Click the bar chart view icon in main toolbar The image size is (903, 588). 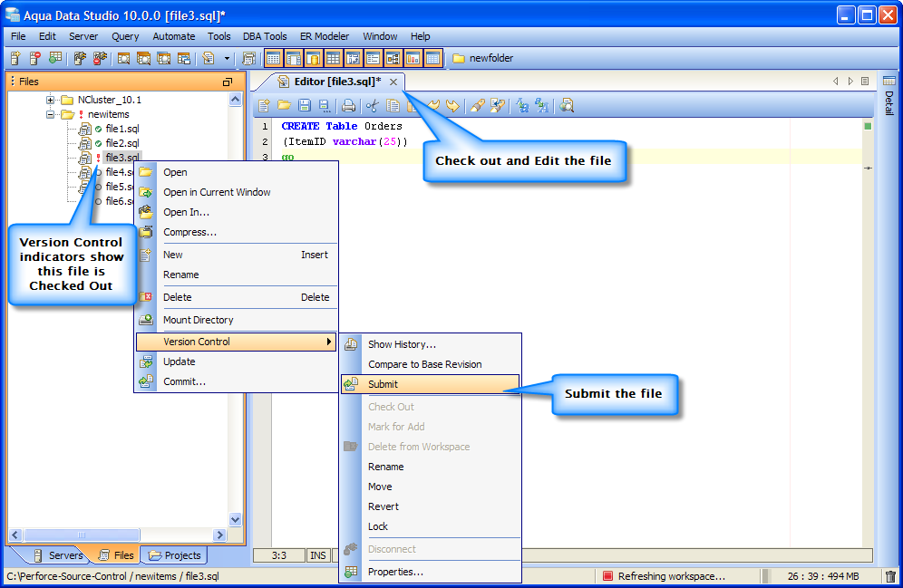pos(413,58)
